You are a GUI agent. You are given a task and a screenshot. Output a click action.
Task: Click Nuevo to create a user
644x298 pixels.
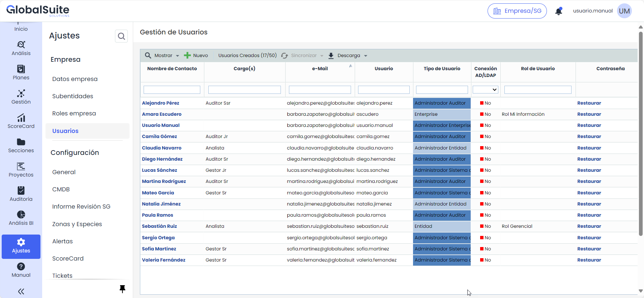(x=196, y=56)
